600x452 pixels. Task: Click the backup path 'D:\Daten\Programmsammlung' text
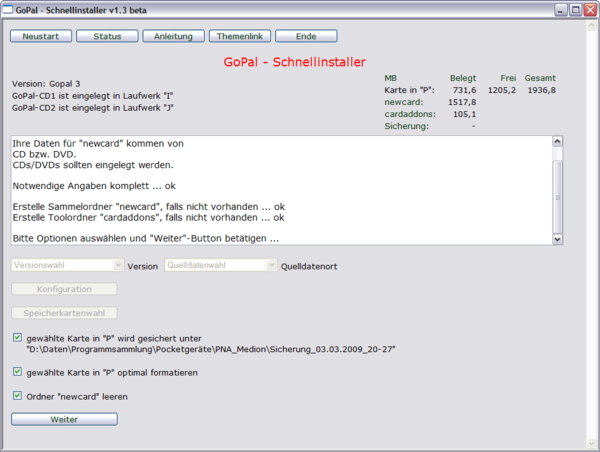(211, 349)
